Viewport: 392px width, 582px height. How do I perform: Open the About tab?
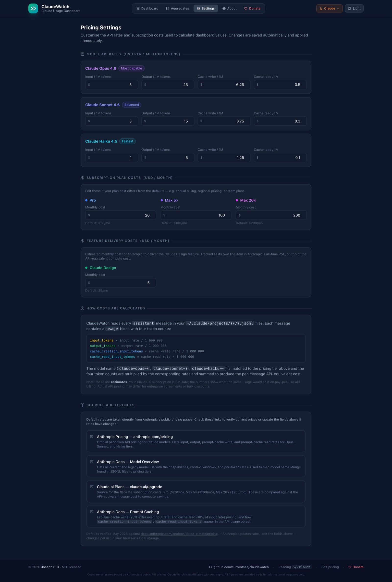click(230, 9)
